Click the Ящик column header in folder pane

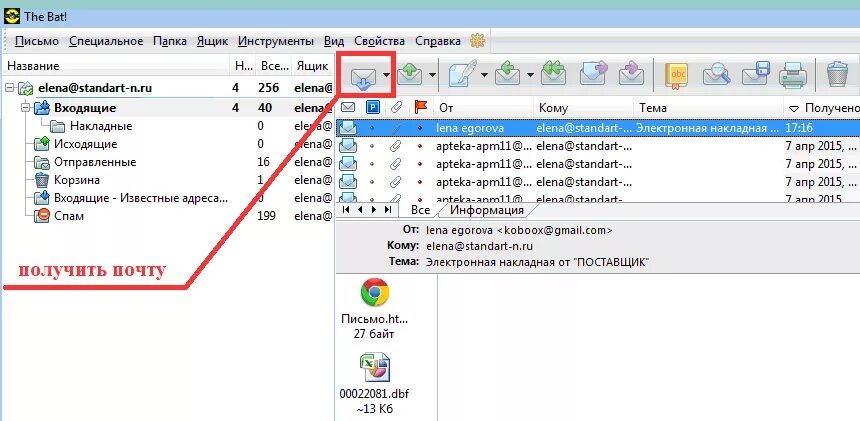tap(312, 66)
